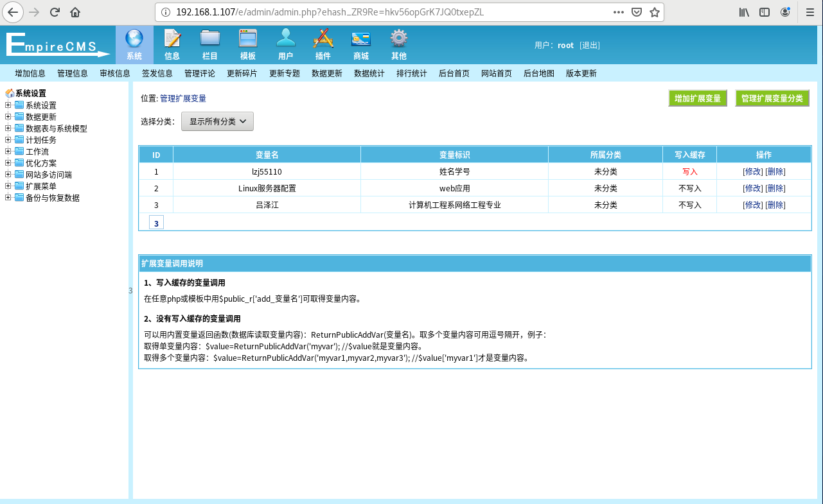
Task: Click 修改 for lzj55110 row
Action: (753, 172)
